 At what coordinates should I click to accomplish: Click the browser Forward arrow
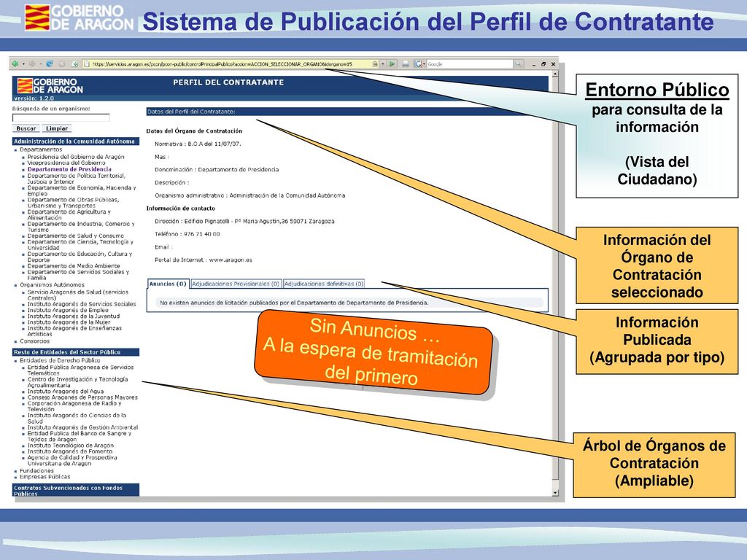(x=32, y=64)
